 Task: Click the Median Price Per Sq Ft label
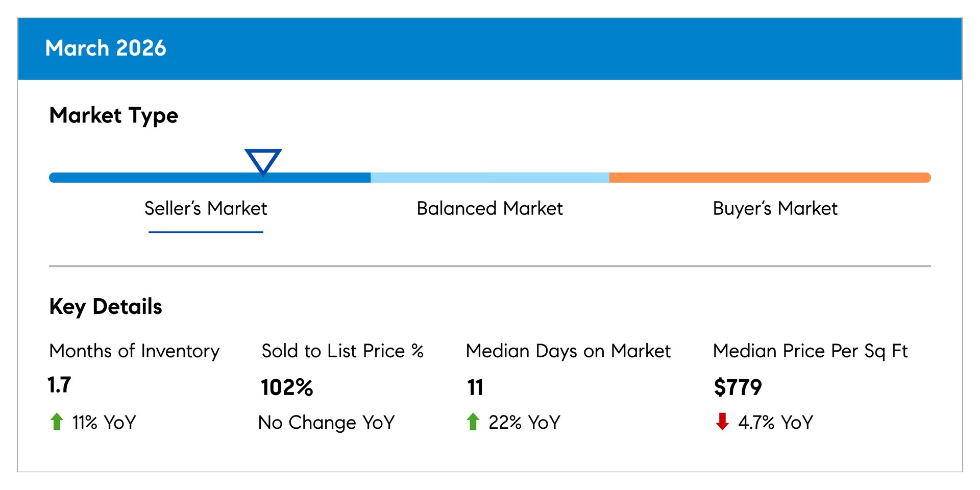pyautogui.click(x=810, y=351)
